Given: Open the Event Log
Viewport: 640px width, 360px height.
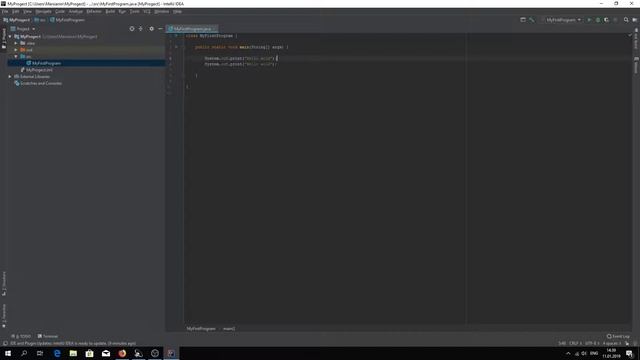Looking at the screenshot, I should pos(618,336).
